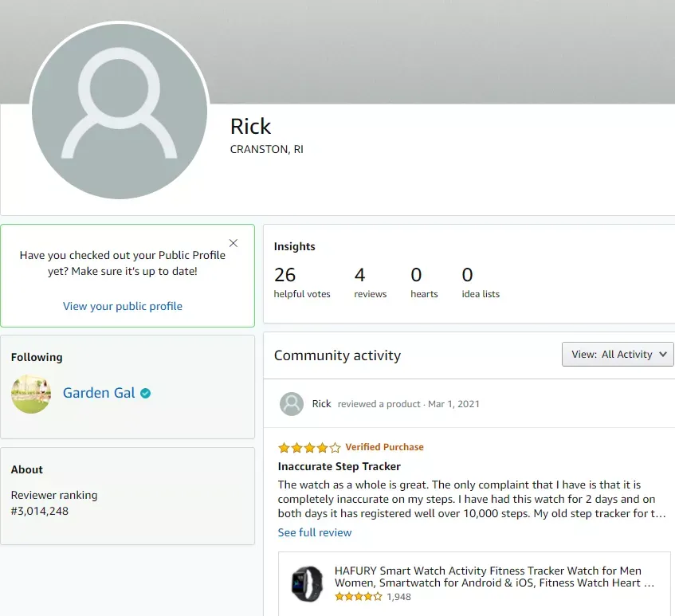The image size is (675, 616).
Task: Open View your public profile link
Action: (x=123, y=306)
